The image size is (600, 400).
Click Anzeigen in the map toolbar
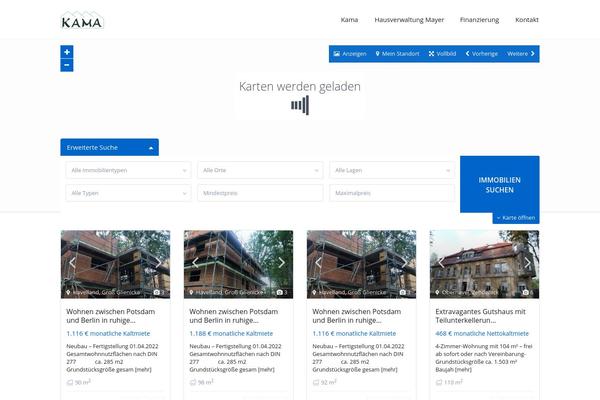tap(350, 54)
